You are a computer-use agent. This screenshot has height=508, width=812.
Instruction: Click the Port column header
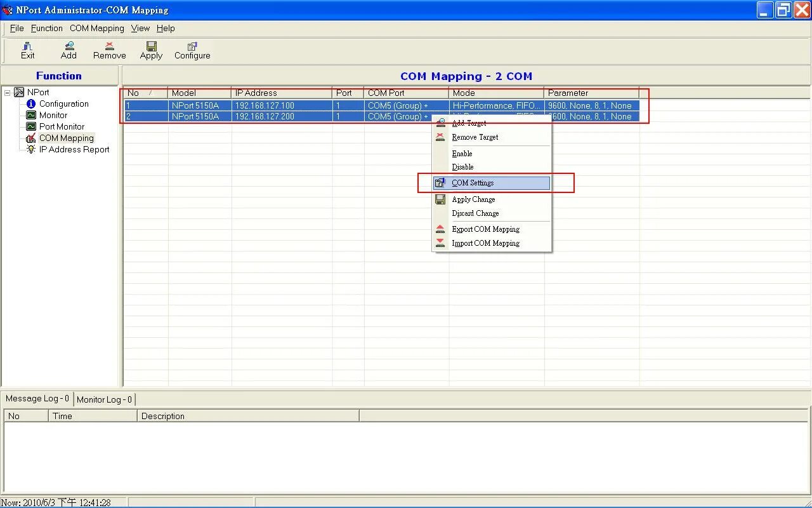click(348, 93)
